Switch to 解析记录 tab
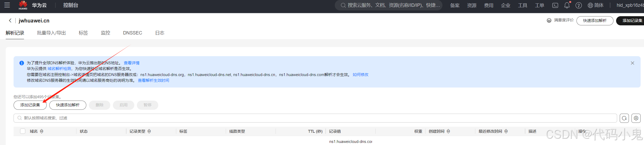The height and width of the screenshot is (145, 644). (15, 33)
